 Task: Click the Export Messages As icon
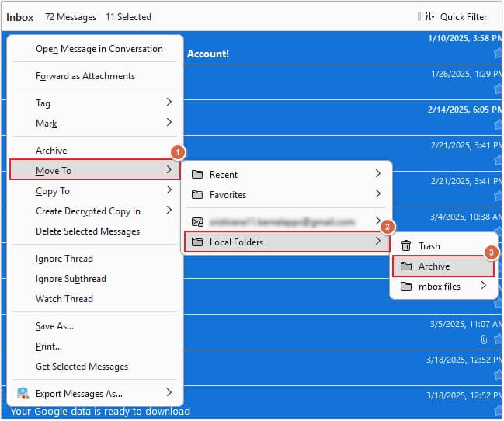[x=23, y=393]
